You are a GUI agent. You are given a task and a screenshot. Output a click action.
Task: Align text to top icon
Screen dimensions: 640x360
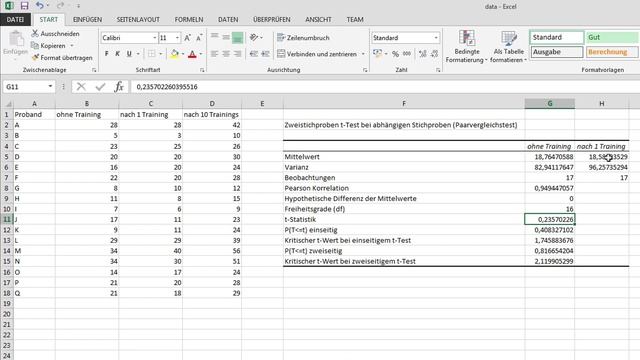pyautogui.click(x=214, y=37)
